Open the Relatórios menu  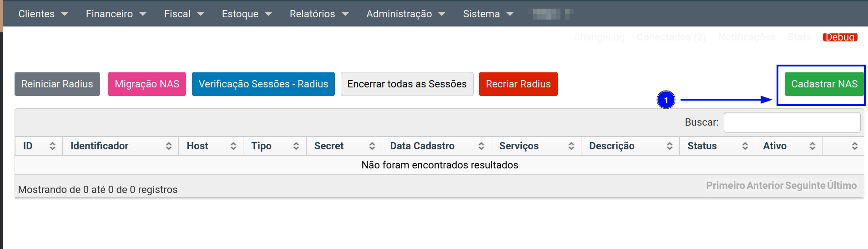tap(318, 14)
